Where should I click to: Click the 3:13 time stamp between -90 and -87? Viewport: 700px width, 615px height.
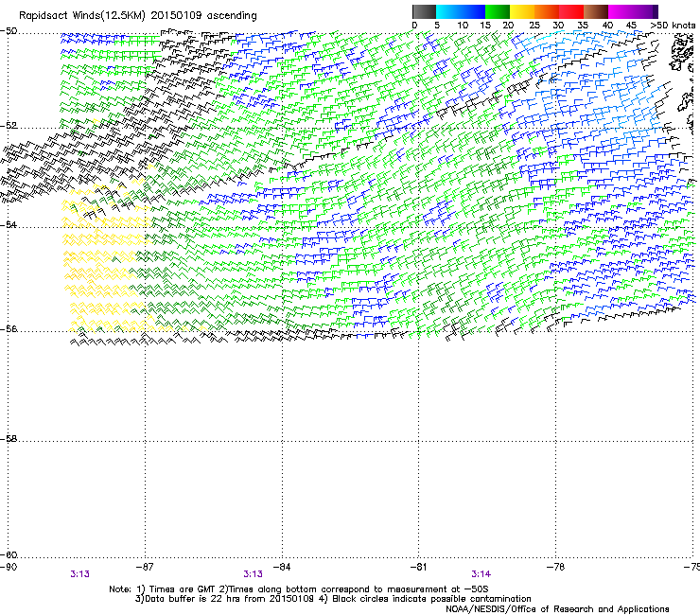pyautogui.click(x=79, y=574)
